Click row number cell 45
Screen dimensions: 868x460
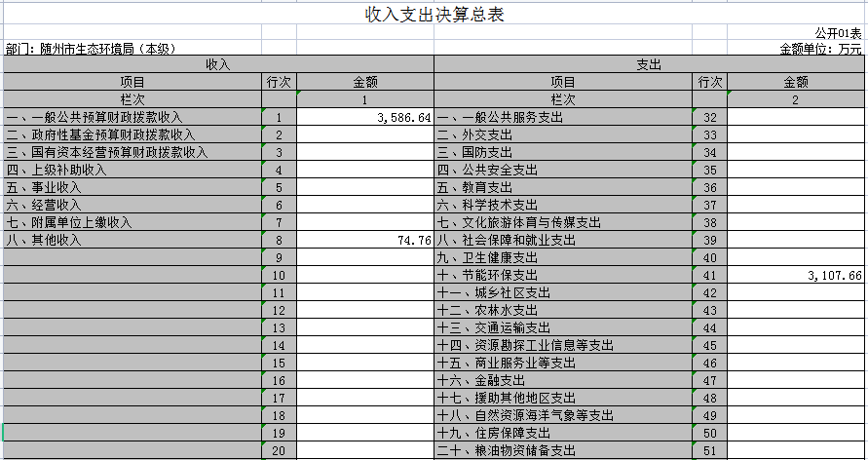pos(709,345)
